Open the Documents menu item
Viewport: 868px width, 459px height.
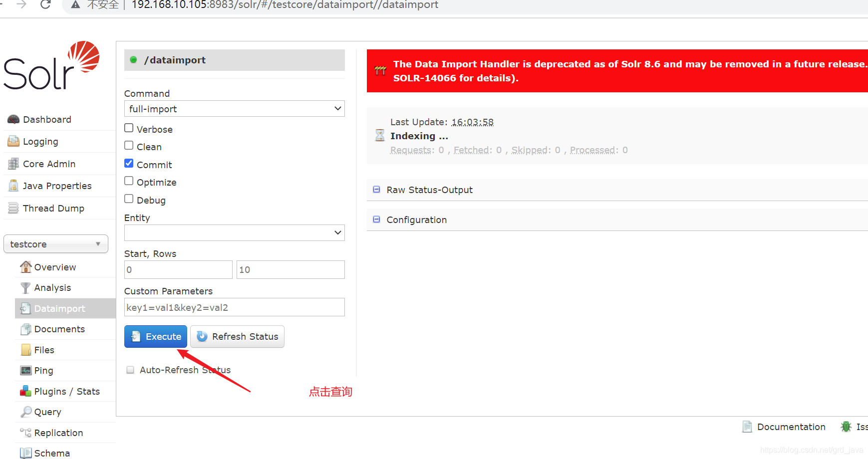click(x=59, y=329)
